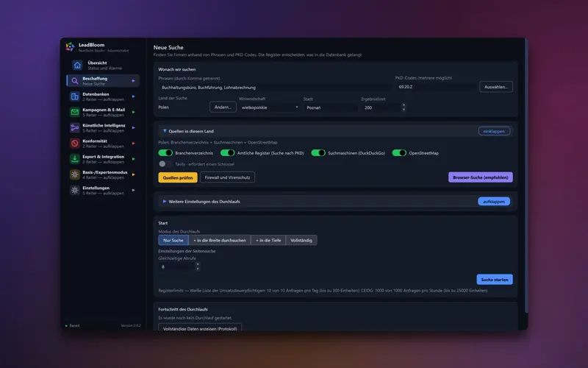The width and height of the screenshot is (588, 368).
Task: Click the Quellen prüfen button
Action: [178, 177]
